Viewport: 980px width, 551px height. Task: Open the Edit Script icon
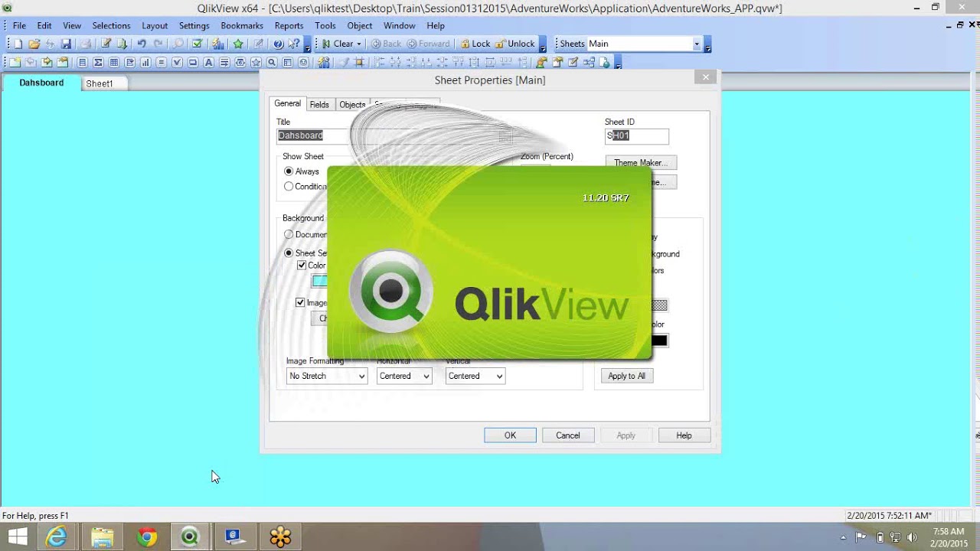[x=106, y=44]
